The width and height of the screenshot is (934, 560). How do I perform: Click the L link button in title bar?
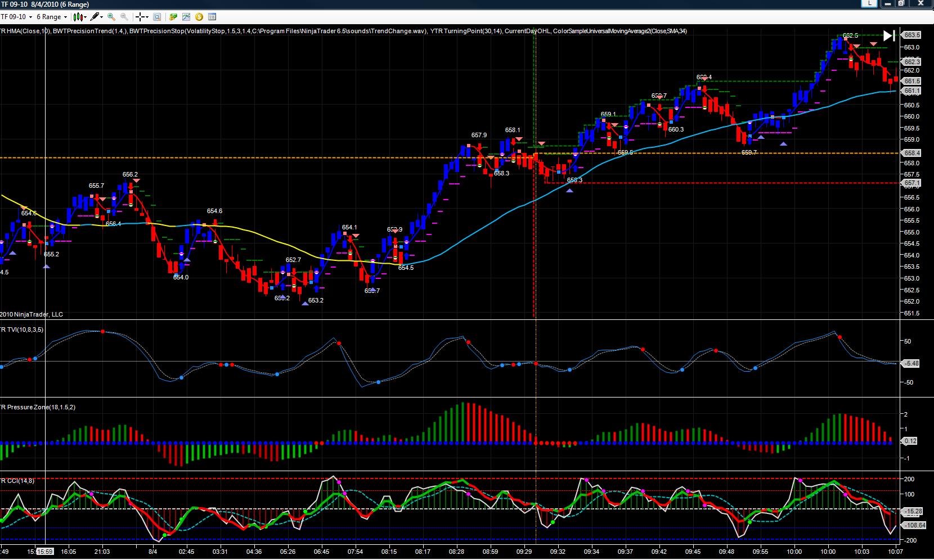coord(870,3)
